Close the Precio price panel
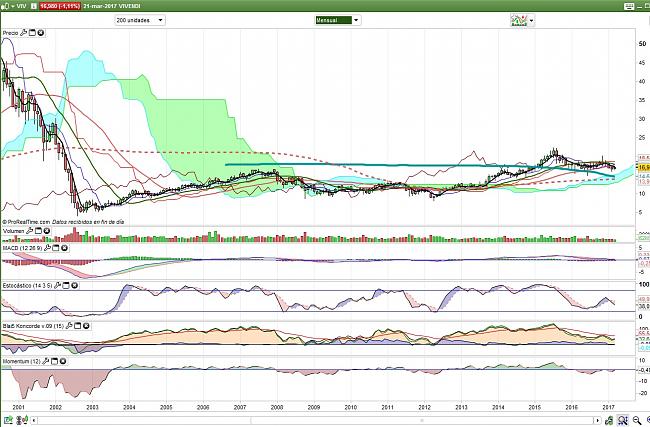This screenshot has height=427, width=650. click(x=42, y=33)
